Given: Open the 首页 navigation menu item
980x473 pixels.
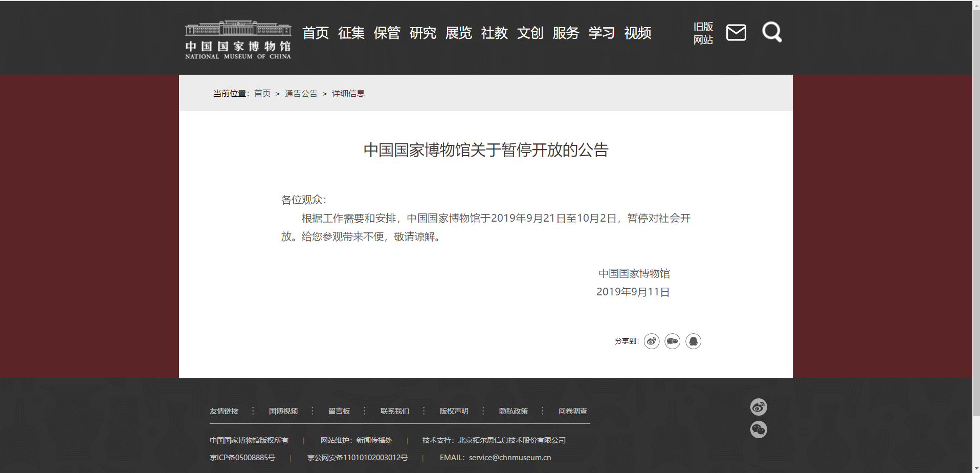Looking at the screenshot, I should click(x=315, y=33).
